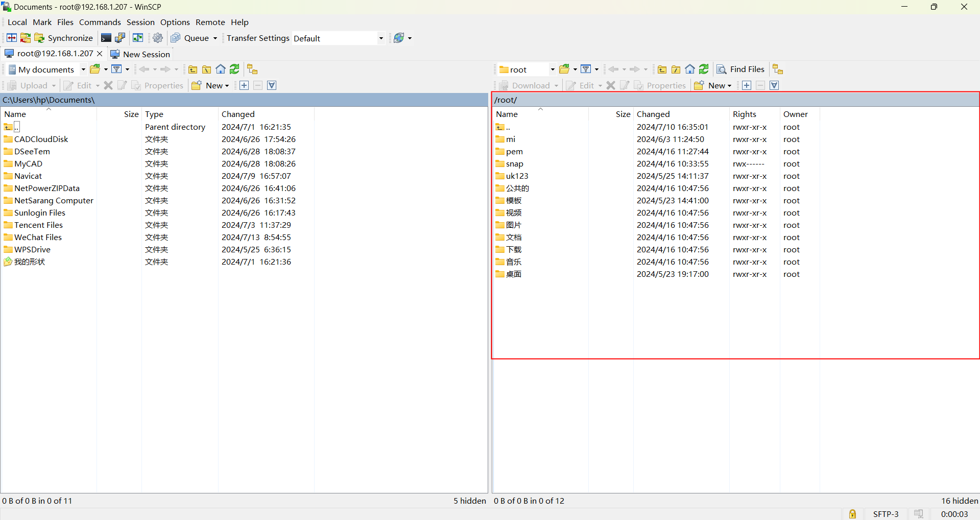Click the Compare Directories toolbar icon
The height and width of the screenshot is (520, 980).
(12, 38)
